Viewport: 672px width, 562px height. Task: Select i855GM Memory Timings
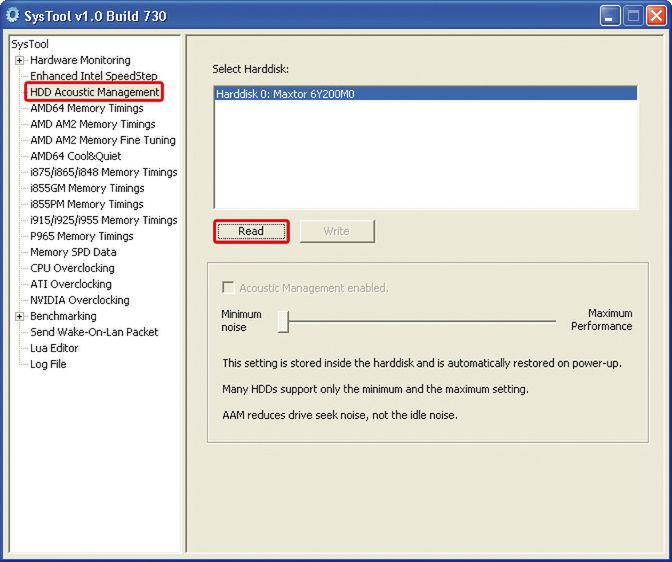87,188
